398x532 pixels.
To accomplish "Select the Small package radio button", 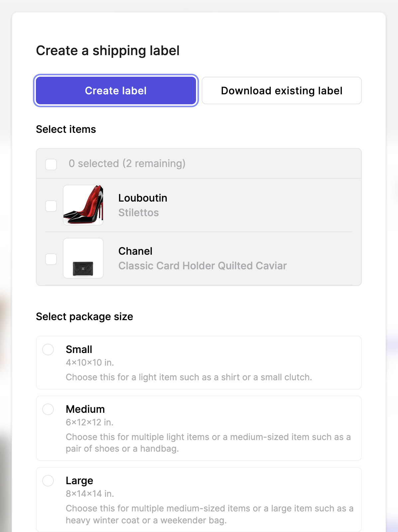I will pyautogui.click(x=48, y=349).
